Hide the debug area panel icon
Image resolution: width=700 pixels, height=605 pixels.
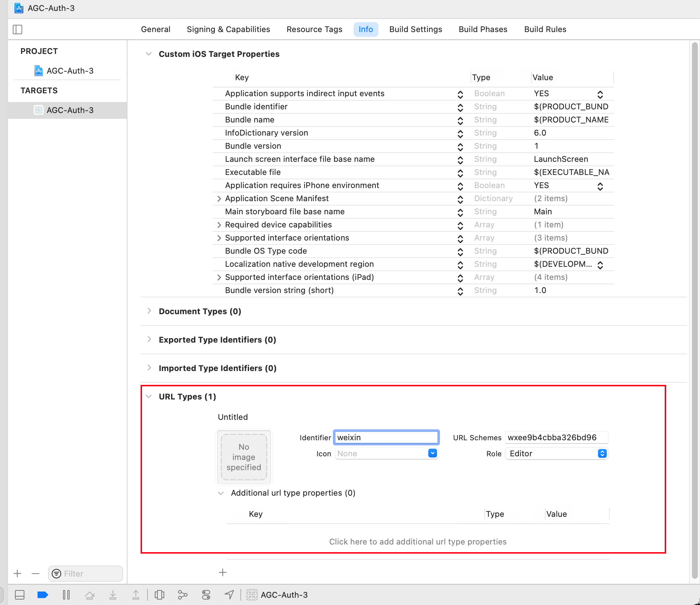(x=20, y=595)
